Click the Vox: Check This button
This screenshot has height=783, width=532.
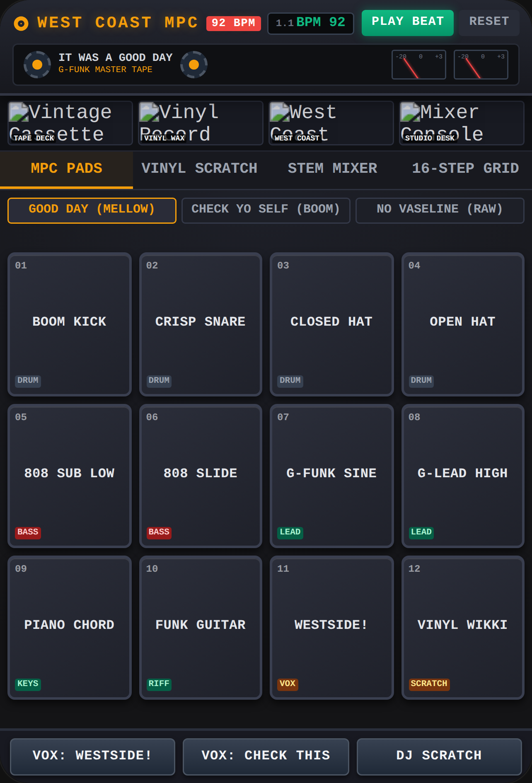[266, 756]
